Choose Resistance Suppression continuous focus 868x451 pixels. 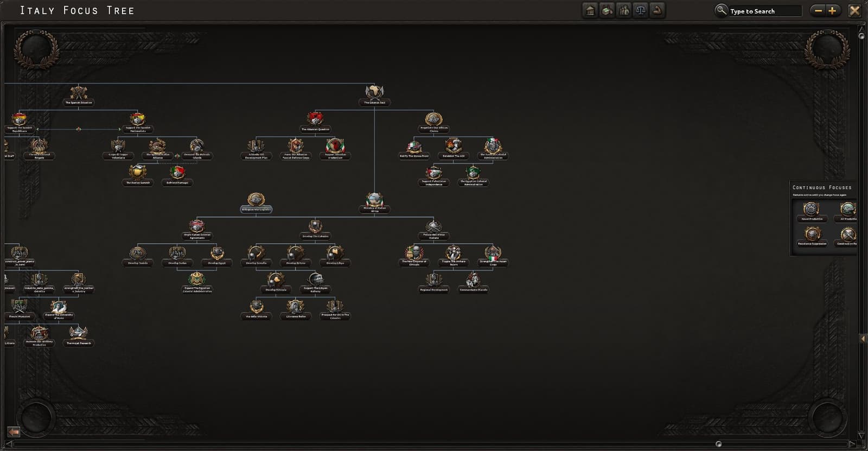812,237
